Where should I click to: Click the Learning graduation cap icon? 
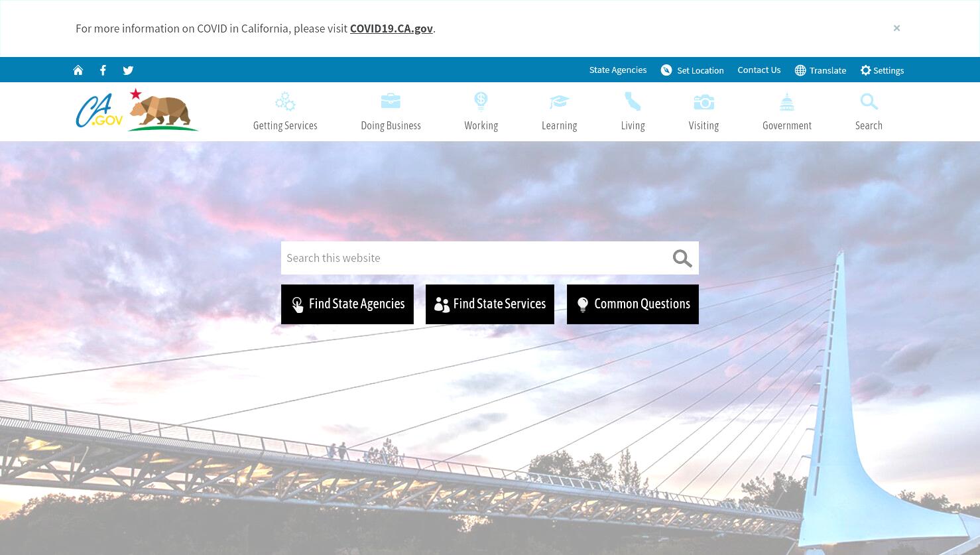pyautogui.click(x=559, y=101)
